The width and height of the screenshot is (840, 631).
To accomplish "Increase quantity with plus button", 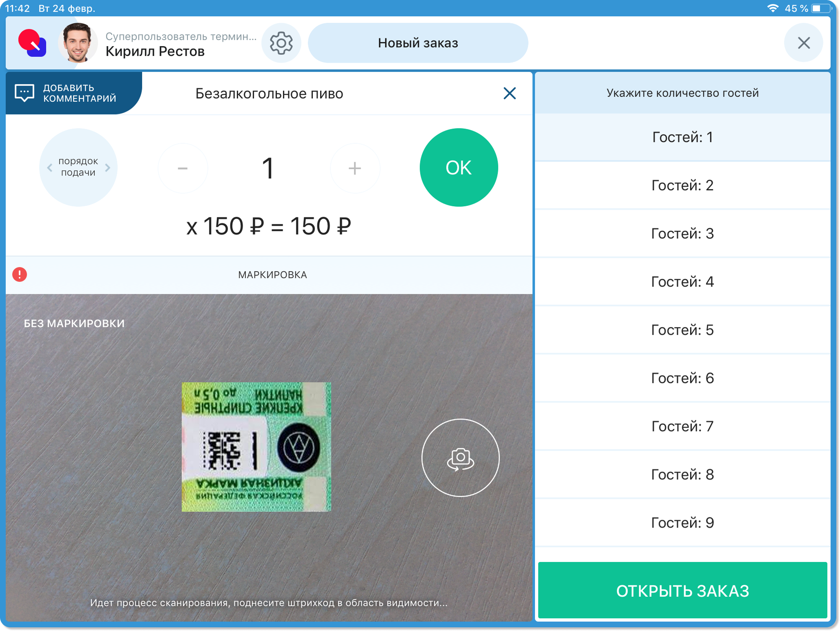I will [354, 168].
